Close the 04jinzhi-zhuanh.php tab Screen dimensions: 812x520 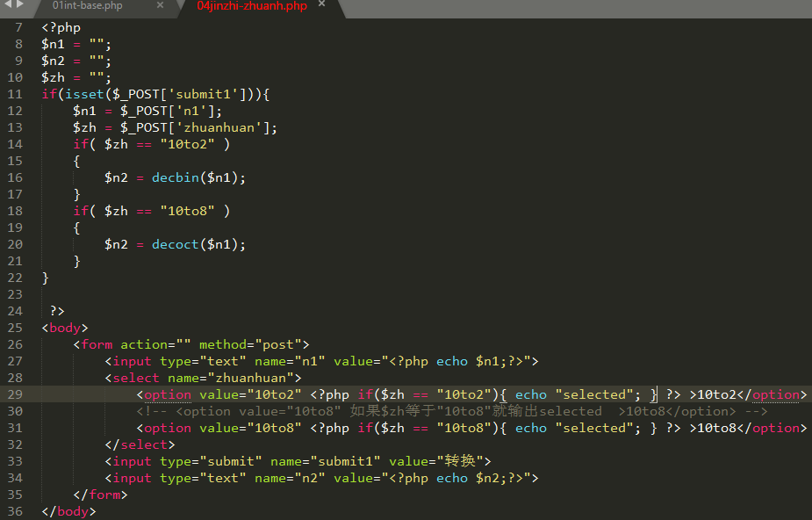(x=321, y=4)
